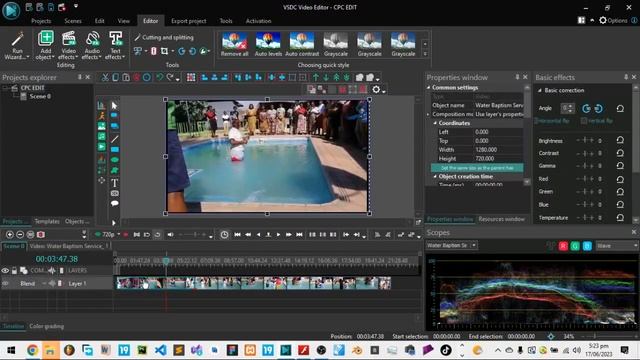Open the Water Baptism scope source dropdown

451,245
